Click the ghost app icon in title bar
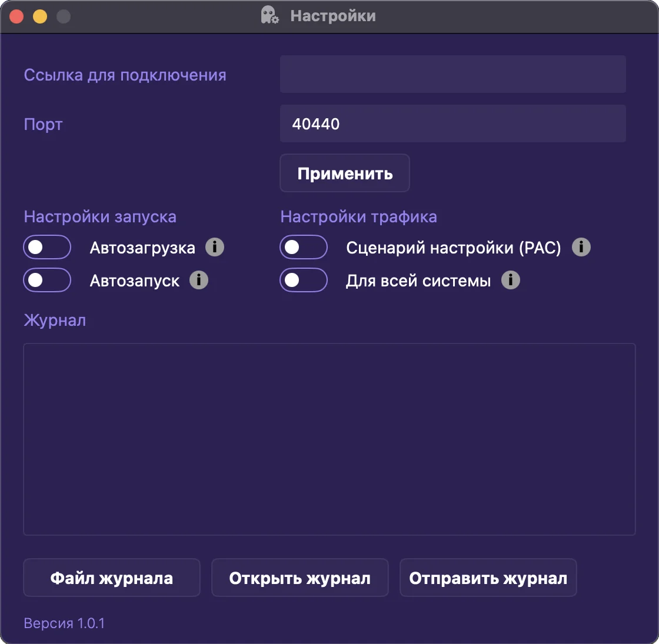Screen dimensions: 659x644 point(270,16)
